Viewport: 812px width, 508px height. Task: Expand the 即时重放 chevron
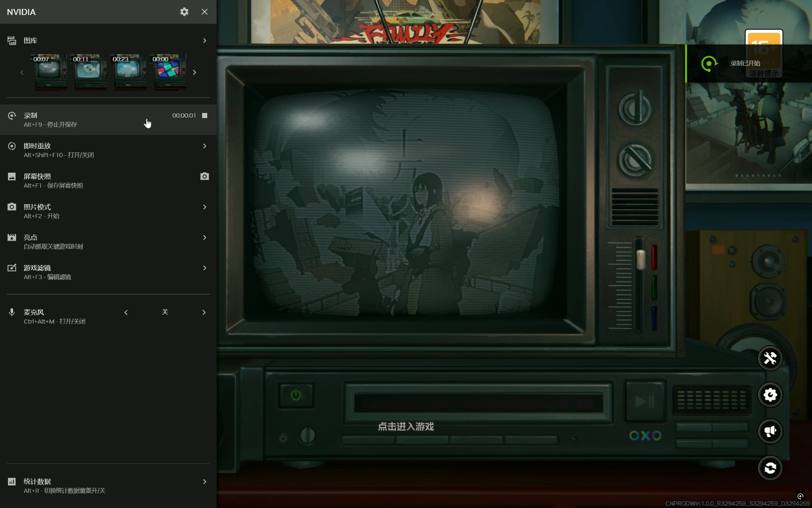pos(204,146)
